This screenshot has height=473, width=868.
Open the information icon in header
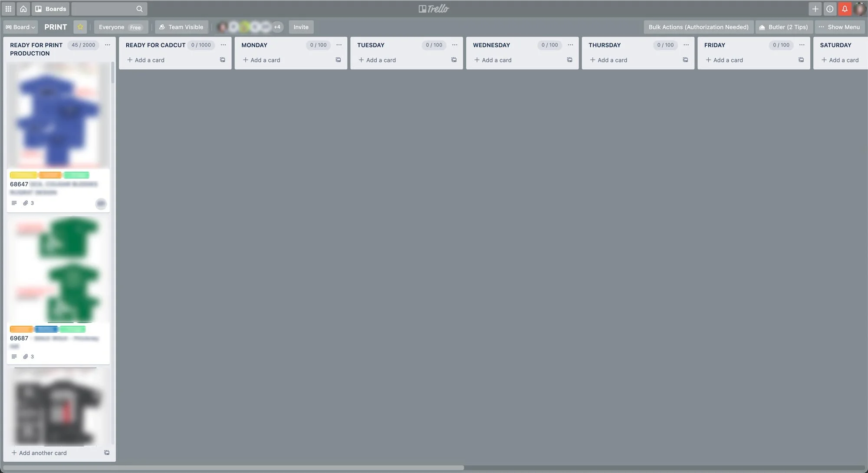click(830, 9)
